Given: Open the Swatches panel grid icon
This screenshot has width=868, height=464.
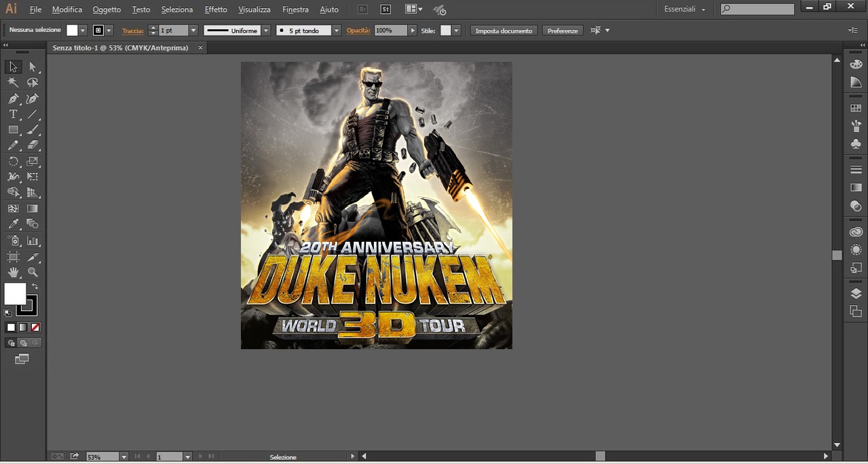Looking at the screenshot, I should tap(856, 108).
